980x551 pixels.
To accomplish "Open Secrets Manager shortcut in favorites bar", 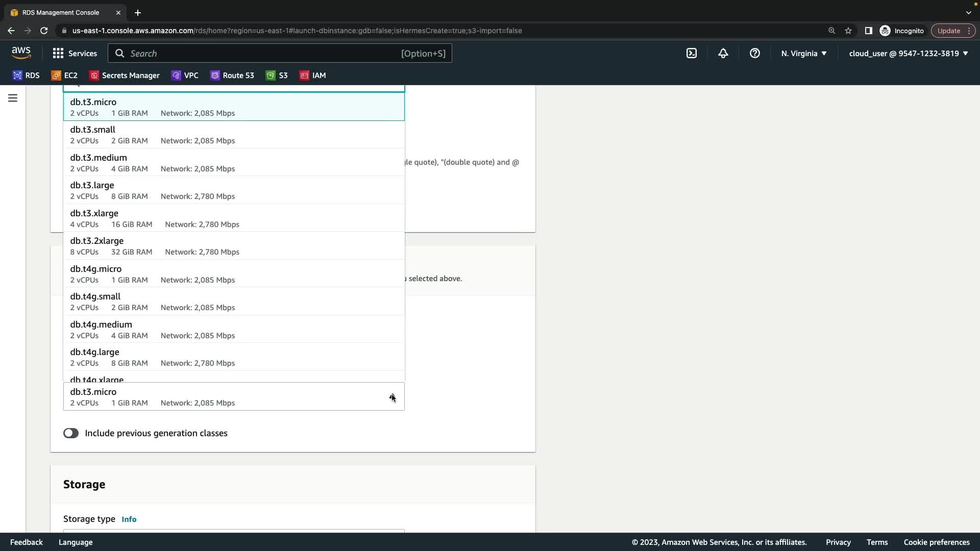I will point(125,75).
